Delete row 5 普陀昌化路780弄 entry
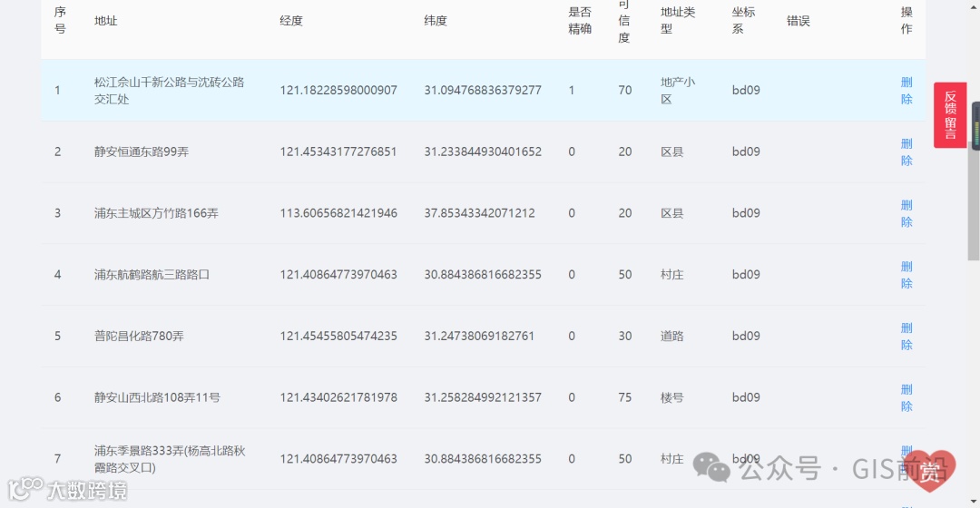Screen dimensions: 980x508 coord(906,337)
